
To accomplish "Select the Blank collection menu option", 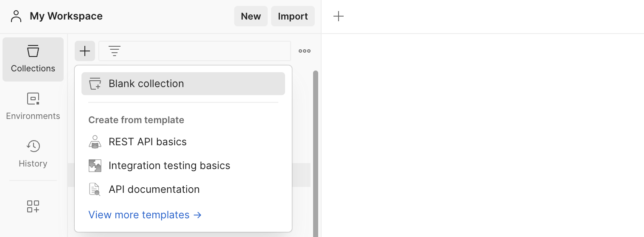I will [x=183, y=84].
